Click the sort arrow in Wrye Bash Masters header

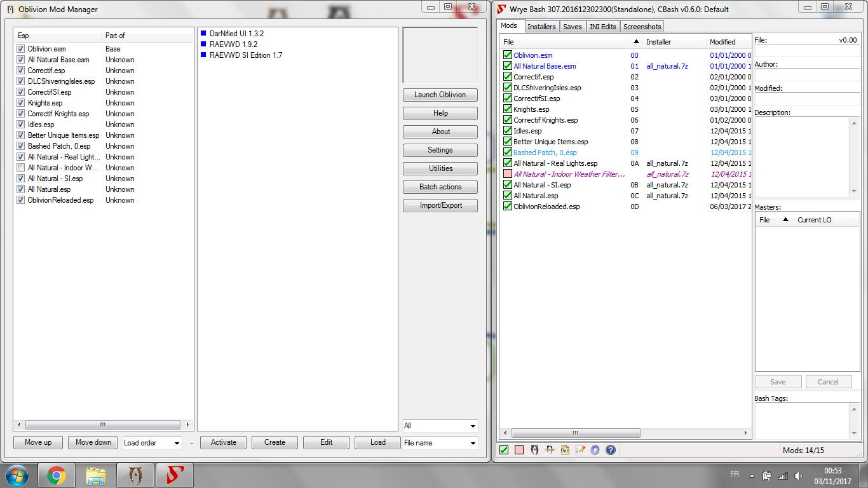pyautogui.click(x=785, y=220)
